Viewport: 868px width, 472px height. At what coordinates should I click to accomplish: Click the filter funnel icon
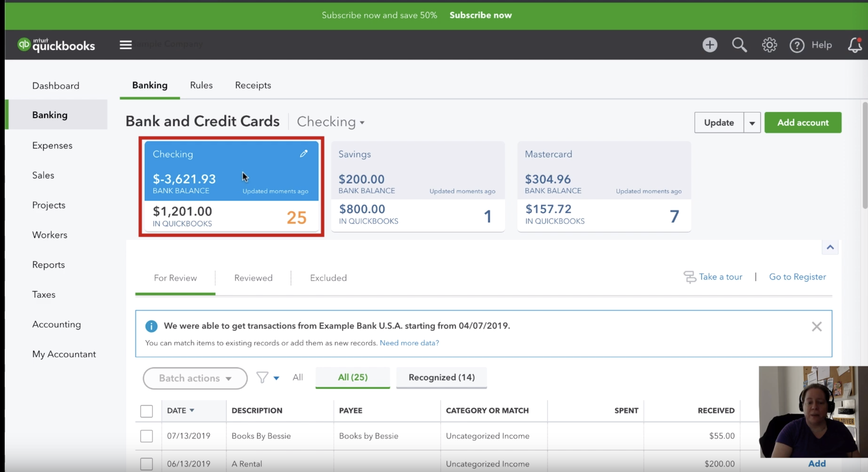[x=262, y=377]
